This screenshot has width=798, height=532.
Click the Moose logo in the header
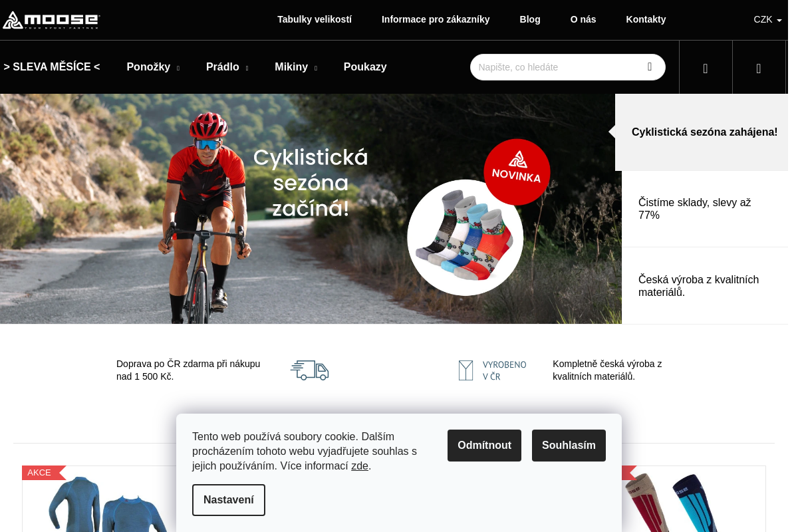tap(51, 20)
